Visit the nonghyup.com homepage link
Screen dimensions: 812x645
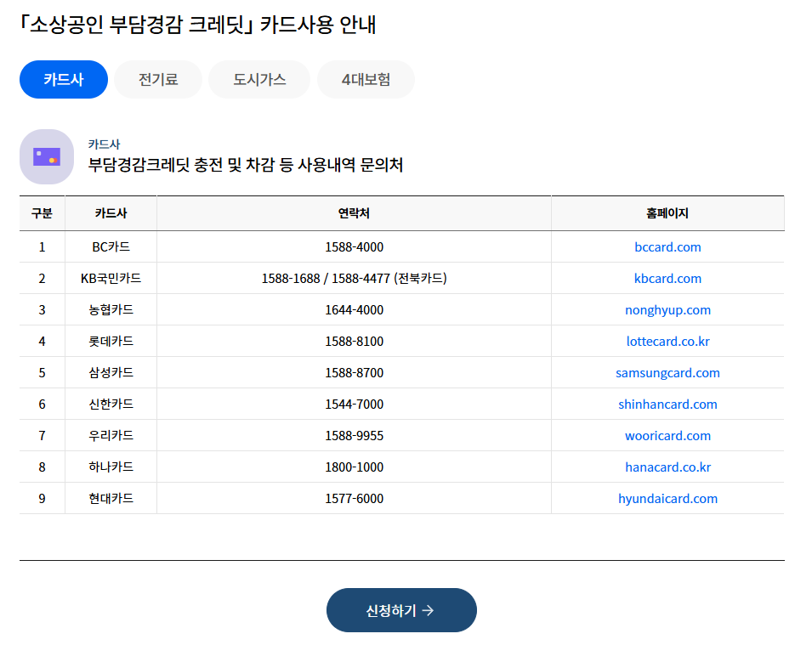(x=667, y=310)
